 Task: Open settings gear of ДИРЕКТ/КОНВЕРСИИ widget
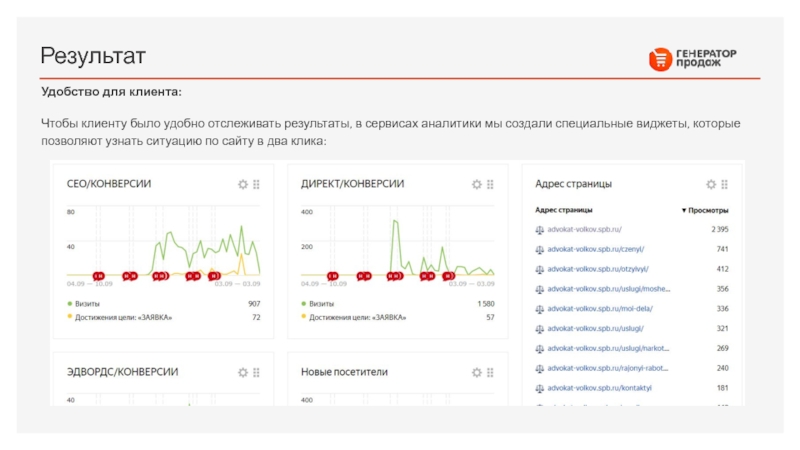pyautogui.click(x=476, y=185)
